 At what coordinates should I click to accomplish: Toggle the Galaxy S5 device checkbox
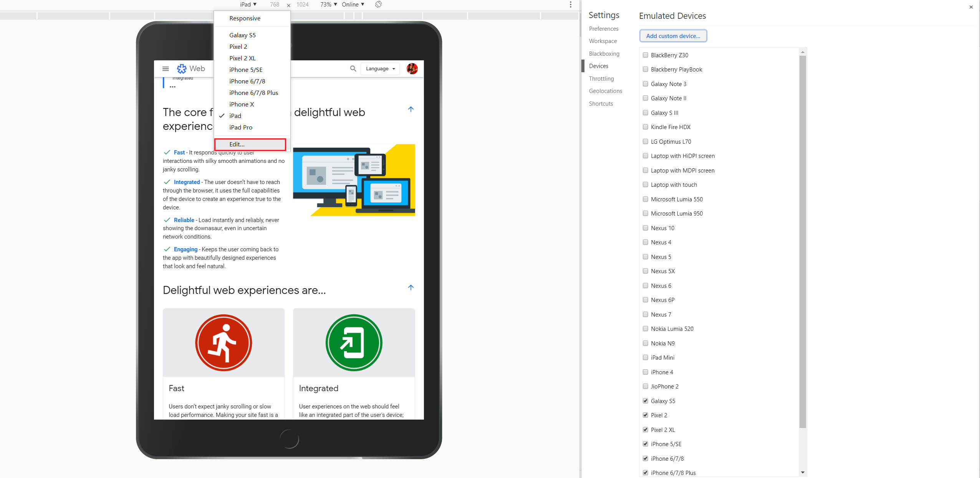point(645,400)
